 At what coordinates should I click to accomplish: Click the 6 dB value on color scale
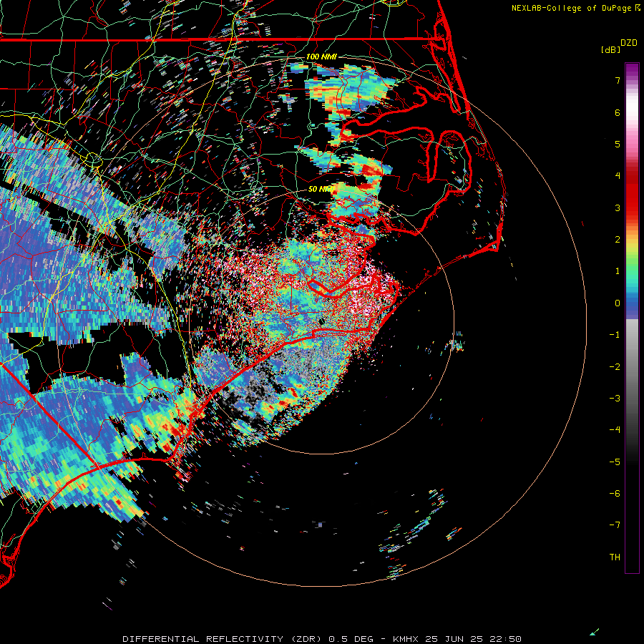[618, 112]
